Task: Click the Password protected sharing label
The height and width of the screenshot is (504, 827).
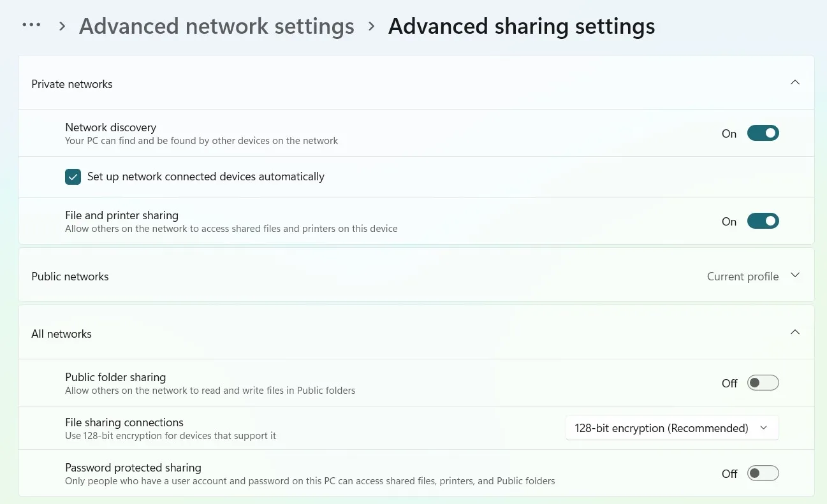Action: coord(133,468)
